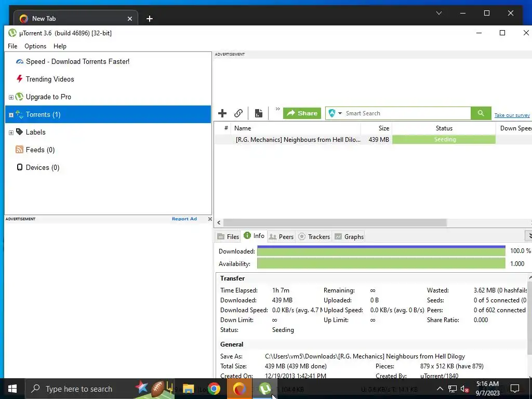
Task: Collapse the detail pane chevron button
Action: [529, 235]
